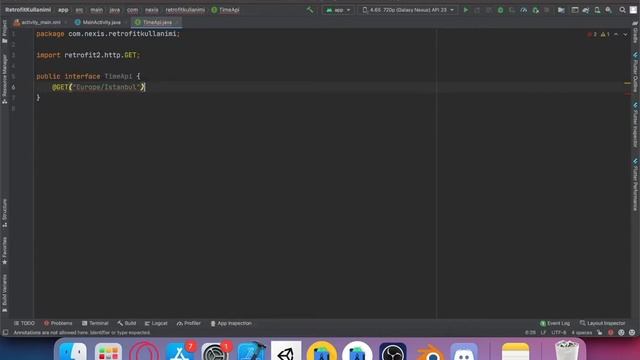Click the Make Project hammer icon
This screenshot has width=640, height=360.
(310, 10)
